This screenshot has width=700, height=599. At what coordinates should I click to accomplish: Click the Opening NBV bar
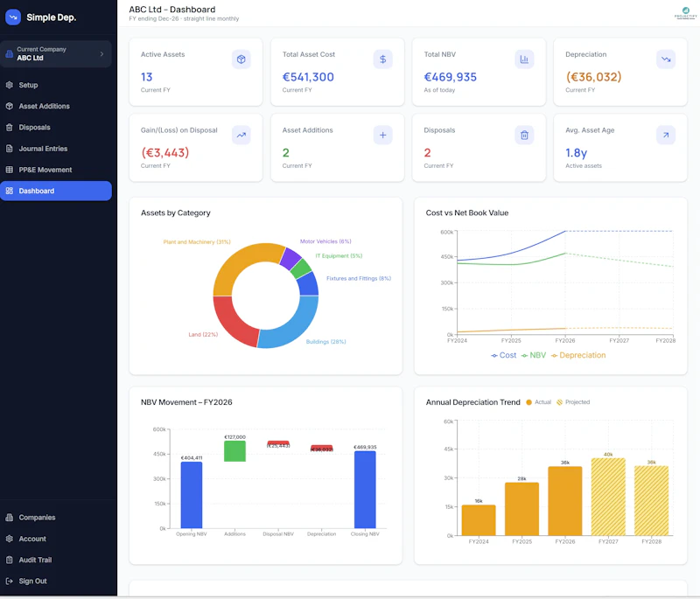point(191,495)
